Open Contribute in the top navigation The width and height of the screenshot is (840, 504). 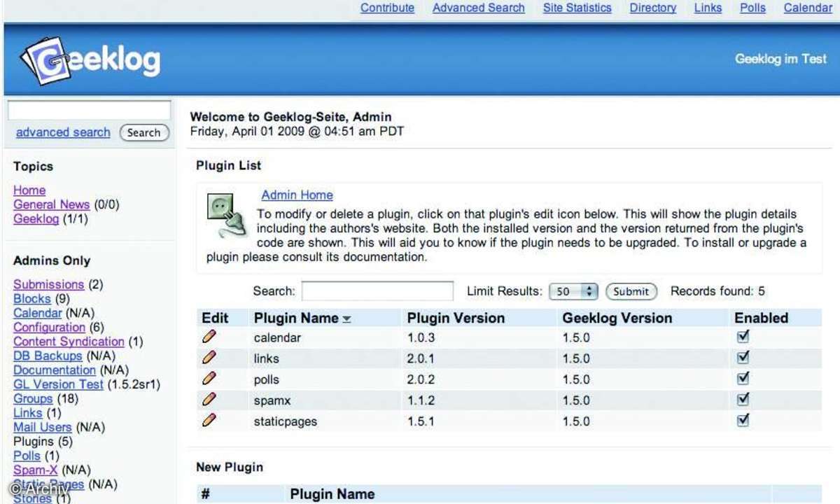[x=387, y=8]
